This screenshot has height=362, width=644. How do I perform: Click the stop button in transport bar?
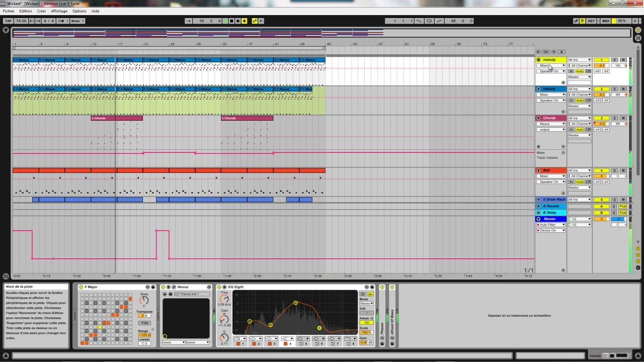click(231, 21)
